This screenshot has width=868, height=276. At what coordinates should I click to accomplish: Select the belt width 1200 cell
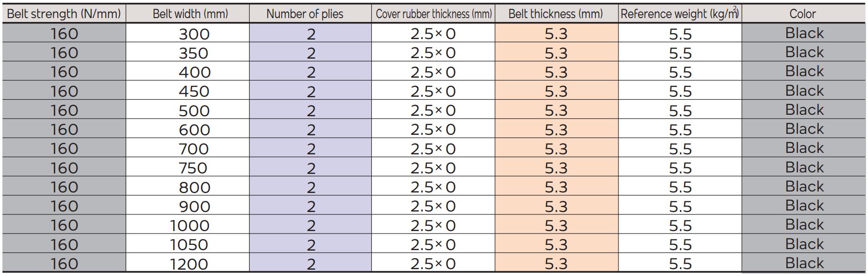click(x=188, y=263)
